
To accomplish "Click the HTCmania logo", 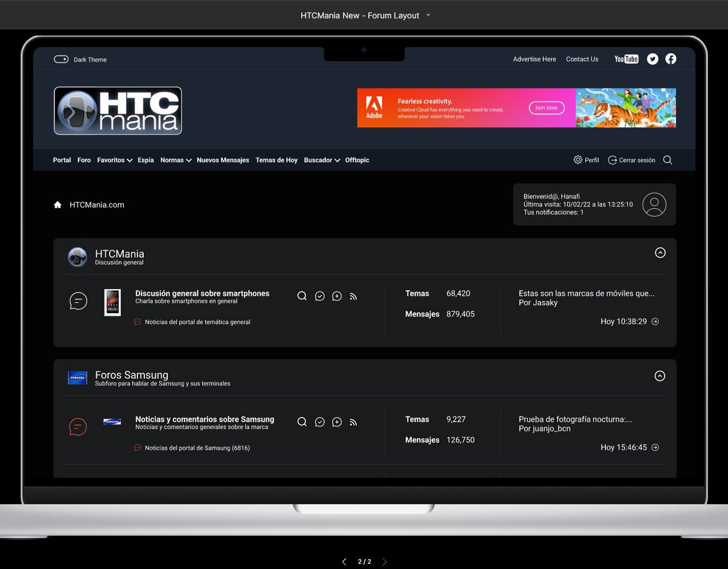I will (x=118, y=111).
